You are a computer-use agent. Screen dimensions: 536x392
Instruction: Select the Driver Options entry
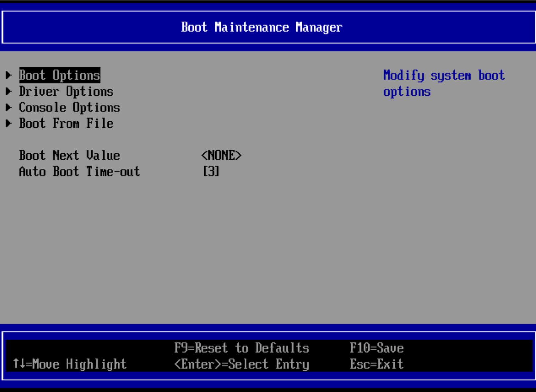(x=66, y=92)
